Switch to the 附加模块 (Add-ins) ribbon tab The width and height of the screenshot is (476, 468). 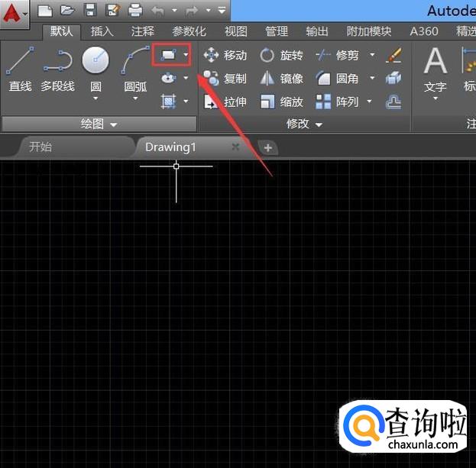369,31
